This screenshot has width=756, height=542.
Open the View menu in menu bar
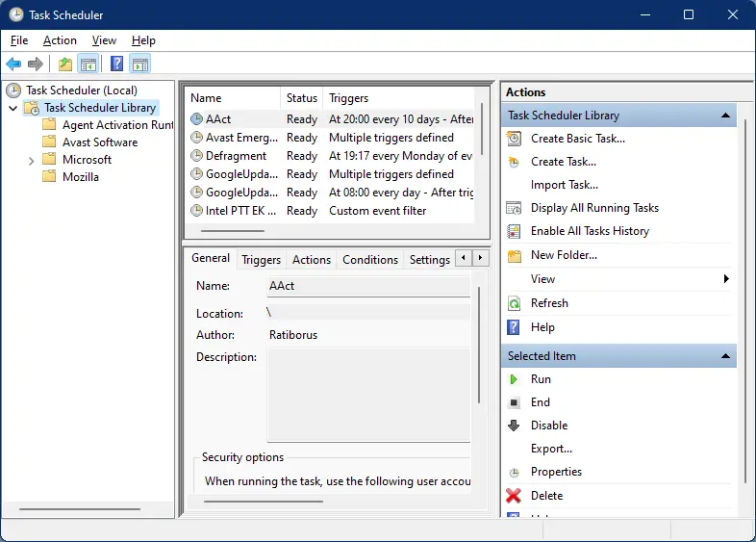coord(104,40)
